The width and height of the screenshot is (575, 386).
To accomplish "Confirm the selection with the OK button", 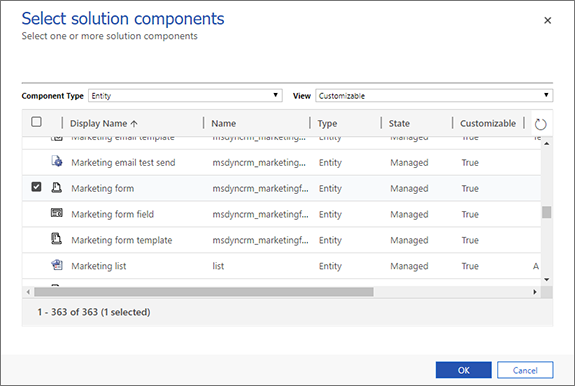I will click(x=464, y=370).
